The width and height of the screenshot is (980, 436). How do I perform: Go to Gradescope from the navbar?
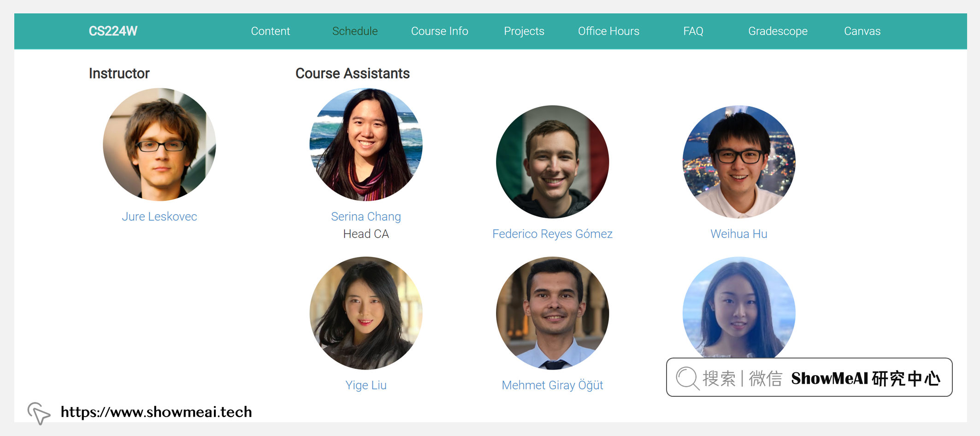[778, 31]
